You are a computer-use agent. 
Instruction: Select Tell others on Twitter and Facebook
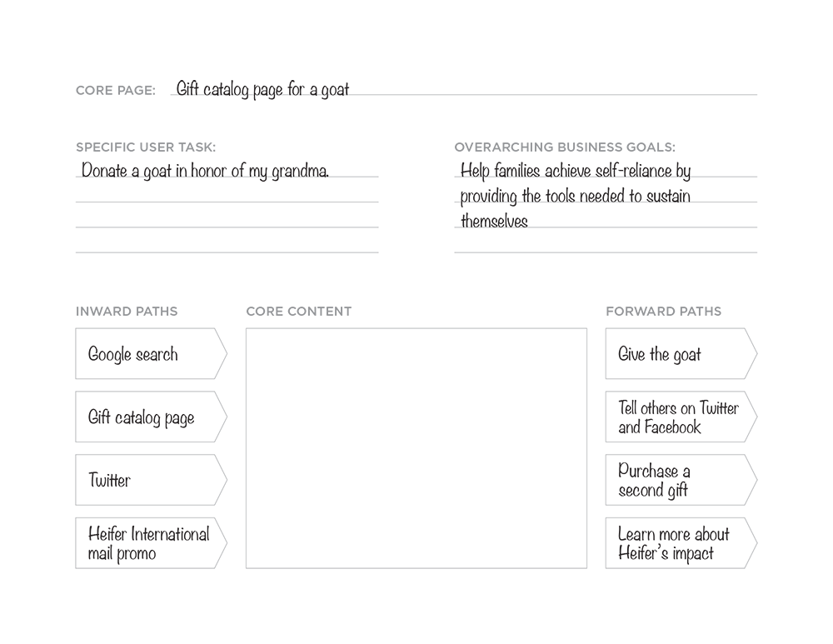pos(681,417)
